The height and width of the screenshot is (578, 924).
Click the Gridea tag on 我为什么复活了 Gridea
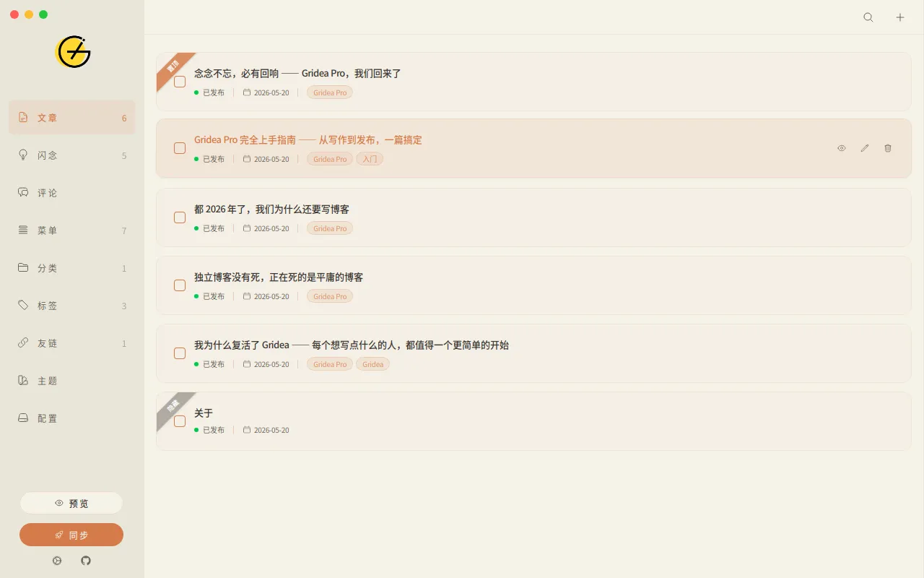click(373, 364)
